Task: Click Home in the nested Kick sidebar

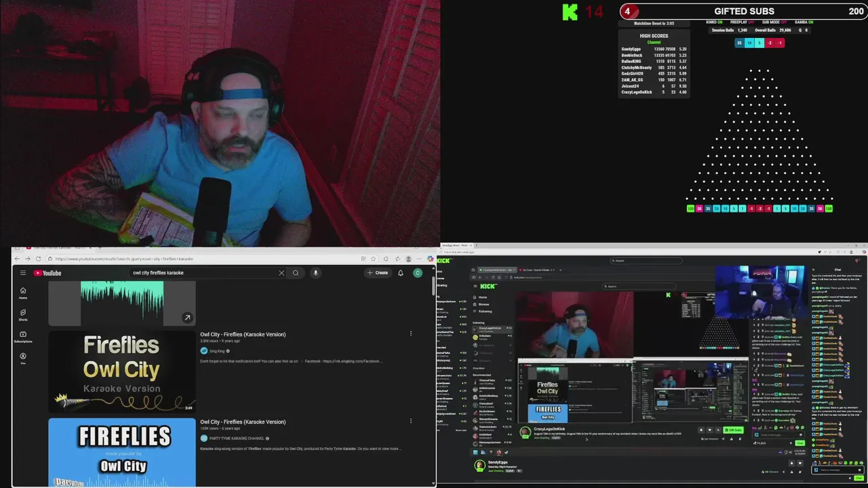Action: tap(482, 297)
